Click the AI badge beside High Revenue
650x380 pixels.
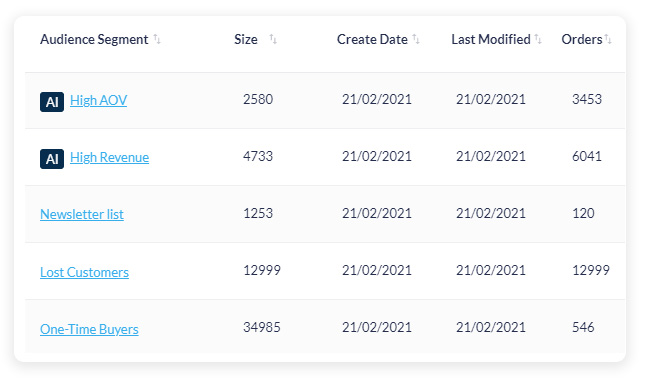(52, 159)
